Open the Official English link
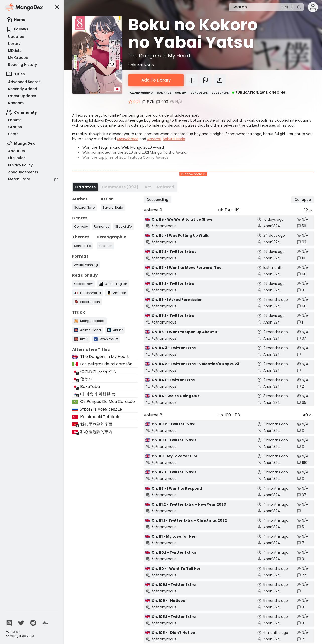The image size is (322, 644). pyautogui.click(x=113, y=284)
